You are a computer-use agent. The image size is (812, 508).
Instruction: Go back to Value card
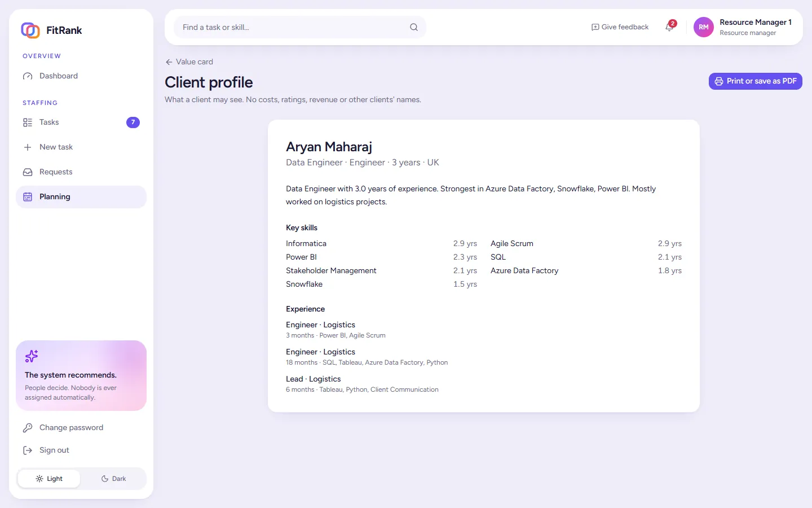pyautogui.click(x=189, y=62)
